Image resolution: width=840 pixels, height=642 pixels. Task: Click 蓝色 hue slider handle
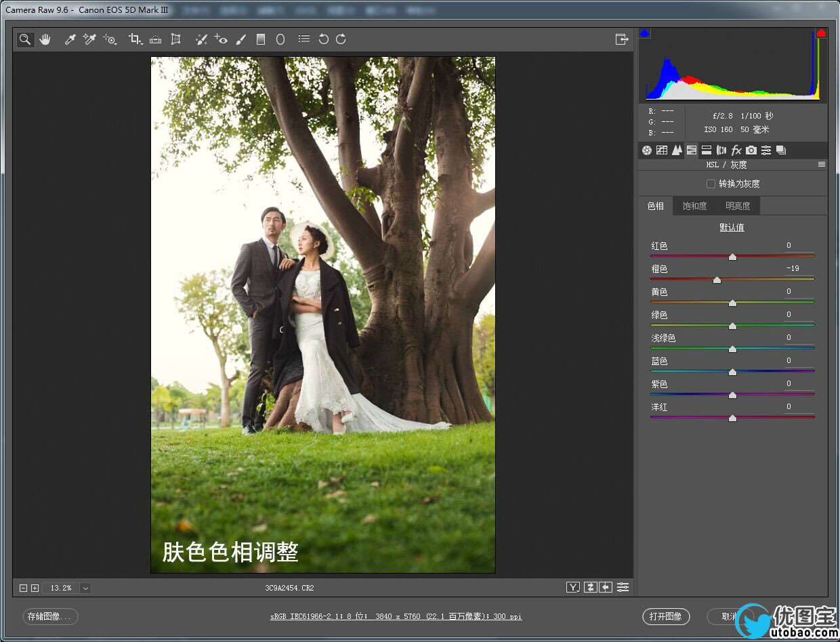732,372
